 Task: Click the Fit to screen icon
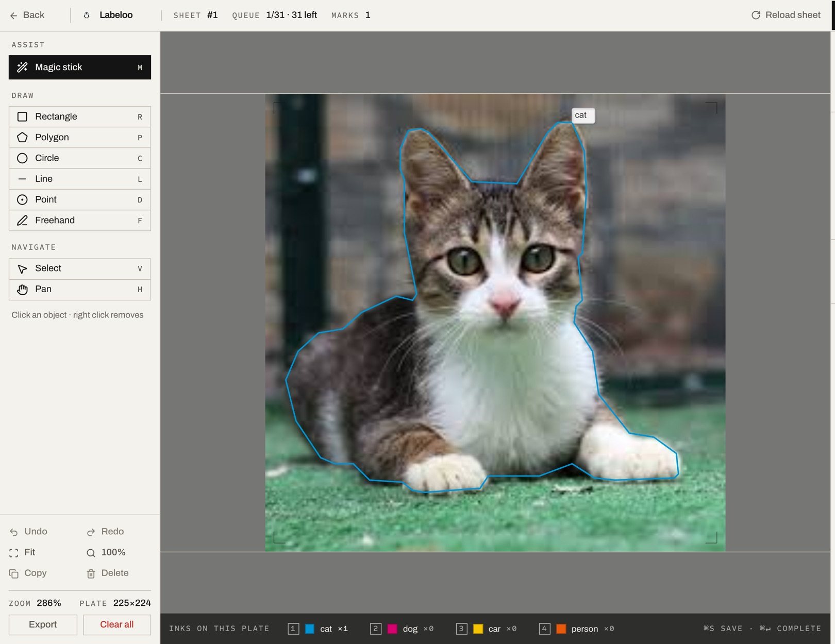click(x=14, y=553)
